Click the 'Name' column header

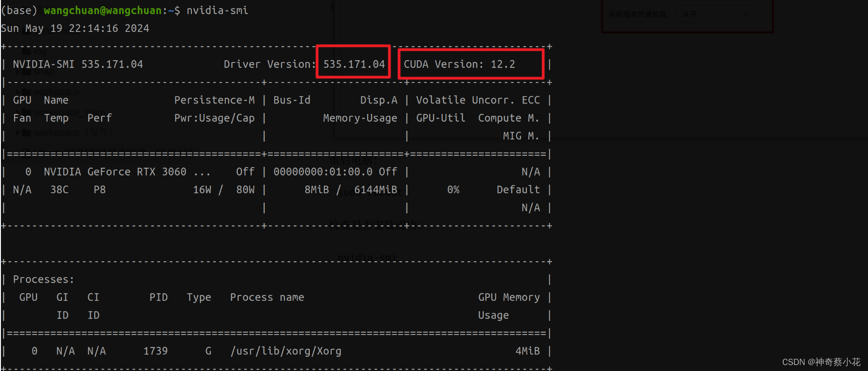[56, 100]
